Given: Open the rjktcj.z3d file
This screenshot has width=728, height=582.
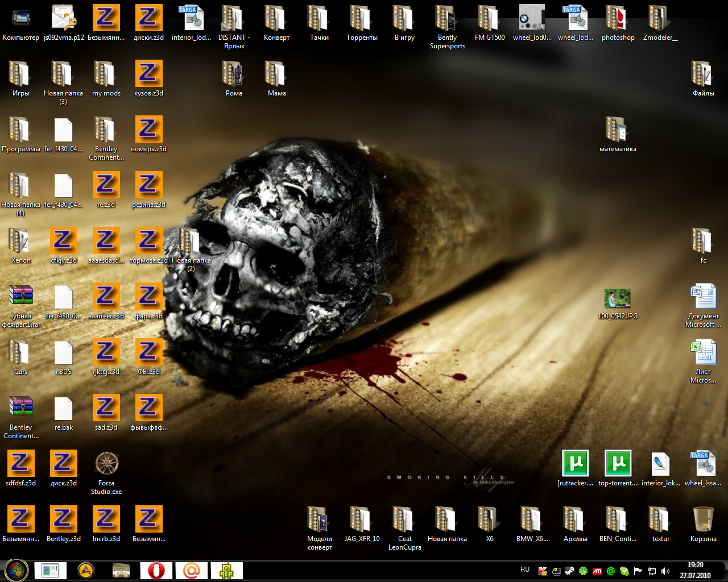Looking at the screenshot, I should click(x=106, y=358).
